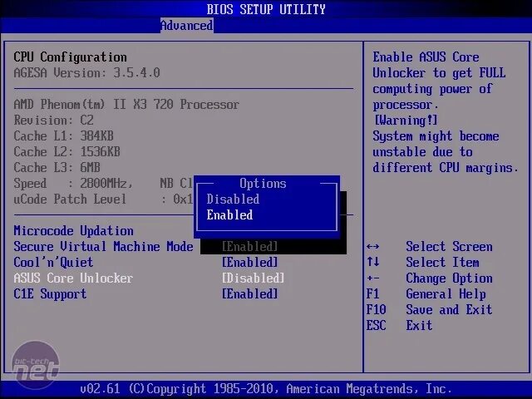Open the Advanced tab
Image resolution: width=532 pixels, height=399 pixels.
coord(186,26)
